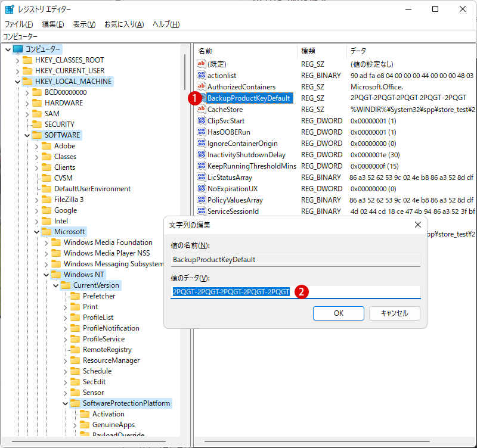Click the Adobe folder icon
477x448 pixels.
pos(47,145)
